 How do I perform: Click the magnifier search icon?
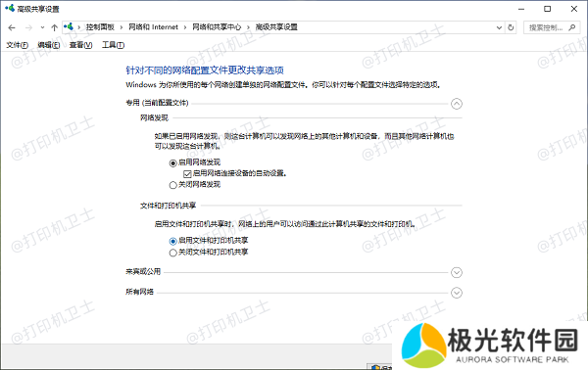[572, 27]
